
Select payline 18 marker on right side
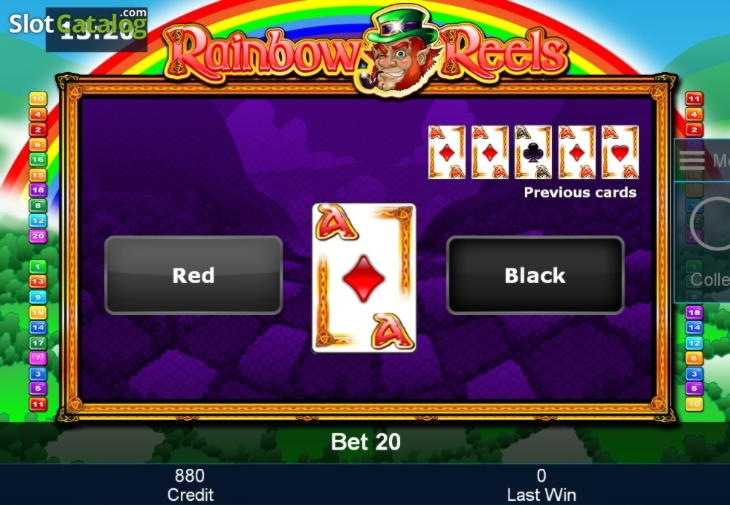(x=694, y=312)
